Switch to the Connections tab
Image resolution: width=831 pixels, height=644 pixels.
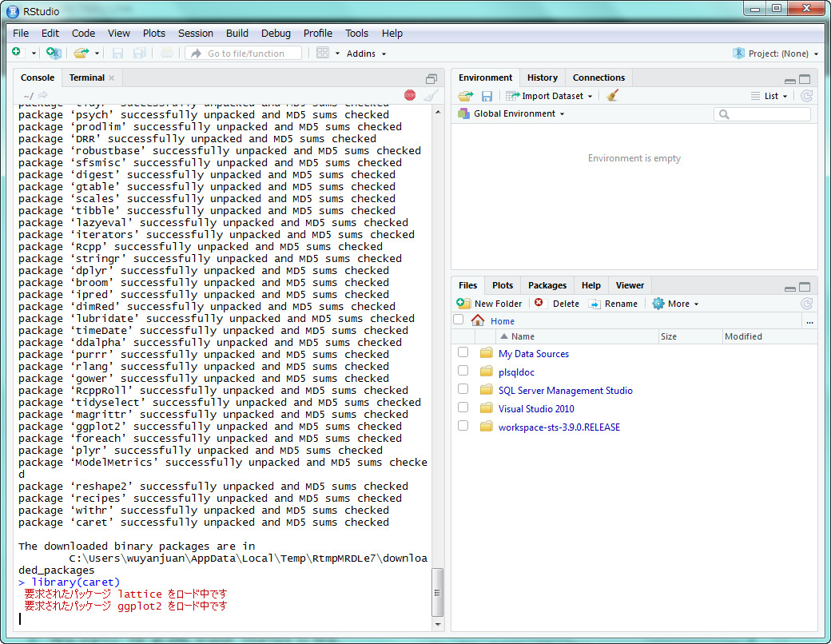(x=598, y=78)
